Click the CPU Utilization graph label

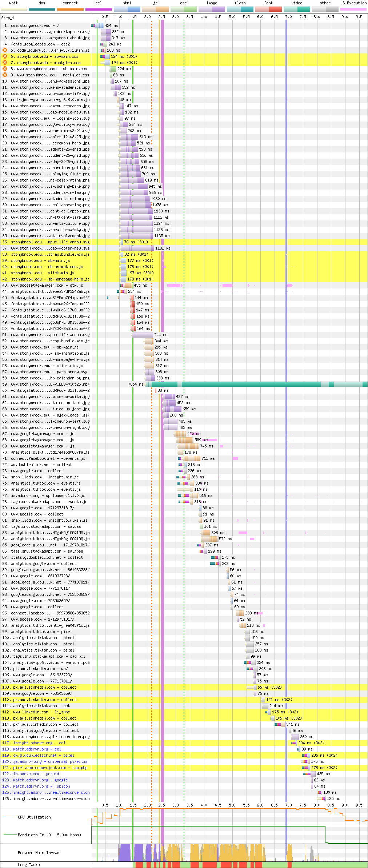tap(34, 817)
